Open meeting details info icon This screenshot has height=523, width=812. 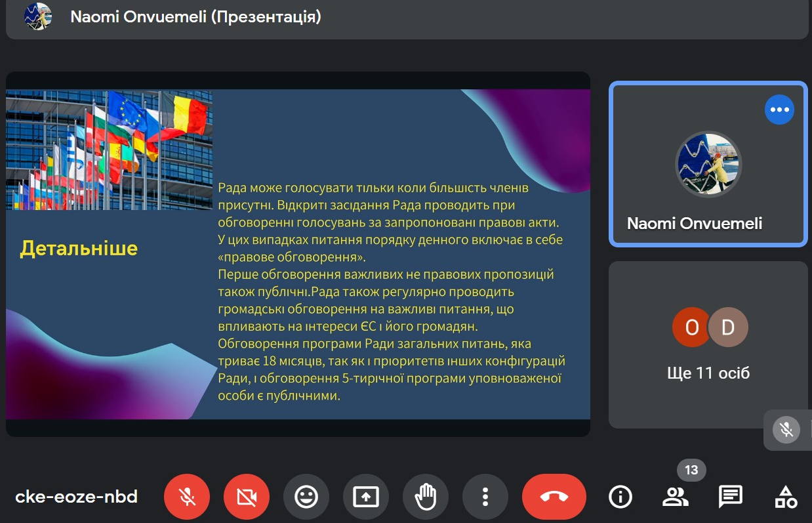(x=620, y=497)
